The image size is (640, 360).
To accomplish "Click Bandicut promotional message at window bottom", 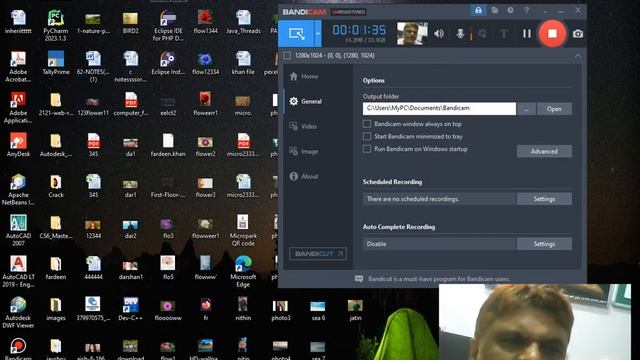I will (439, 279).
